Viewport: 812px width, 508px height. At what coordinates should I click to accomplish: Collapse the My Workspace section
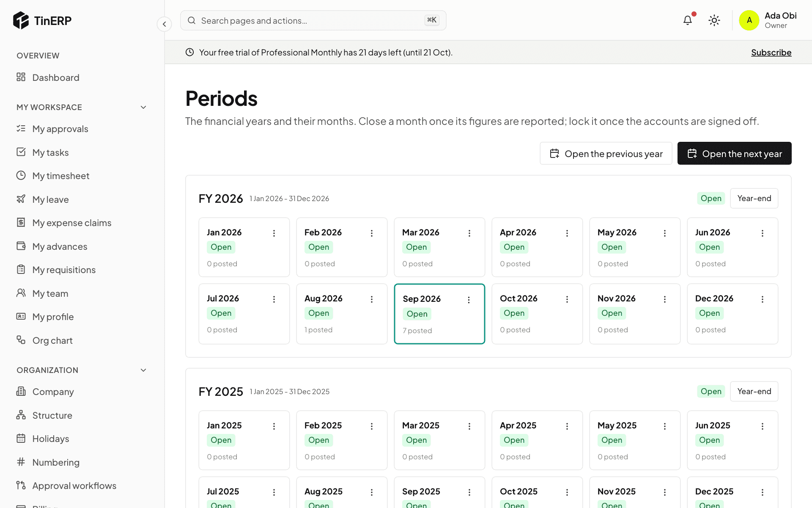click(x=143, y=107)
